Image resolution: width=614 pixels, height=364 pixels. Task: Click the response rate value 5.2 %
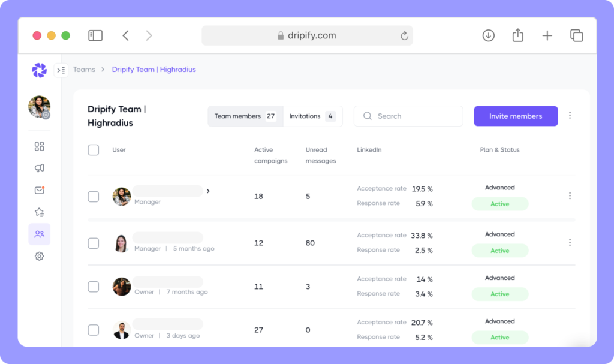point(424,338)
